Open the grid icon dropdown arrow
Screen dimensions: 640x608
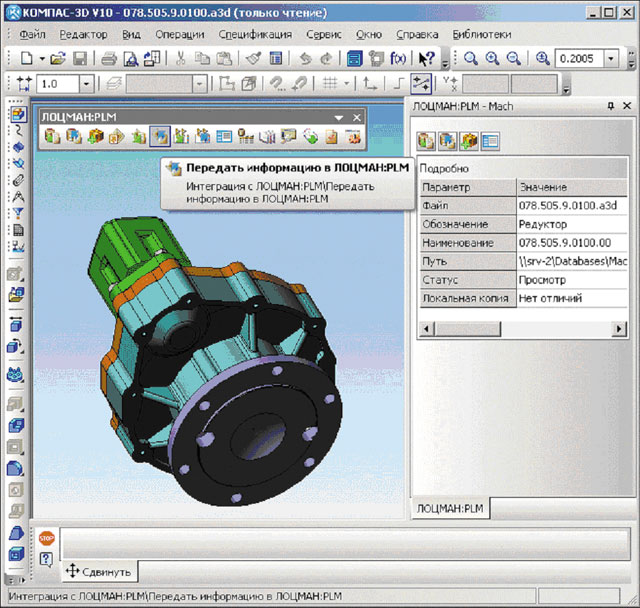click(x=347, y=84)
